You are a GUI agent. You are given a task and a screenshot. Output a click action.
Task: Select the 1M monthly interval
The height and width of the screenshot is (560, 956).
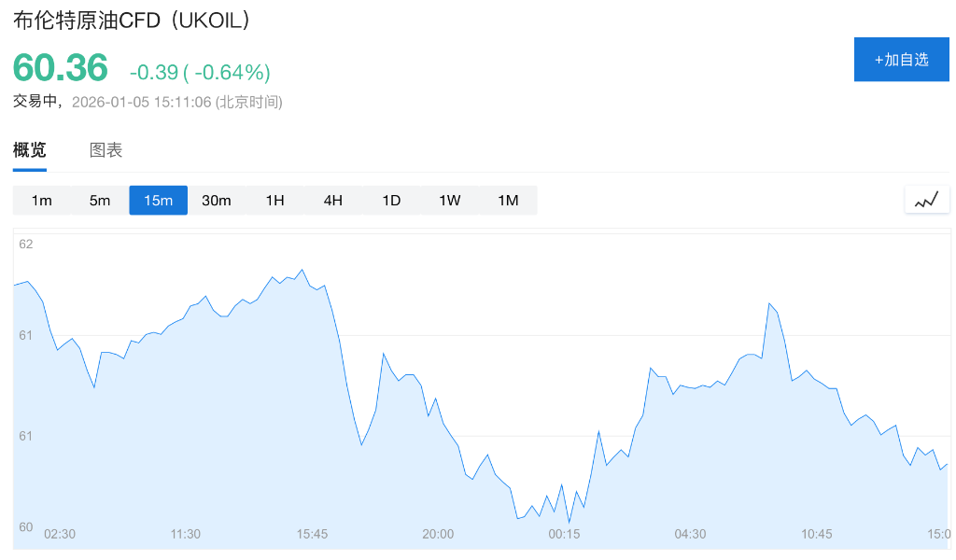[x=508, y=201]
